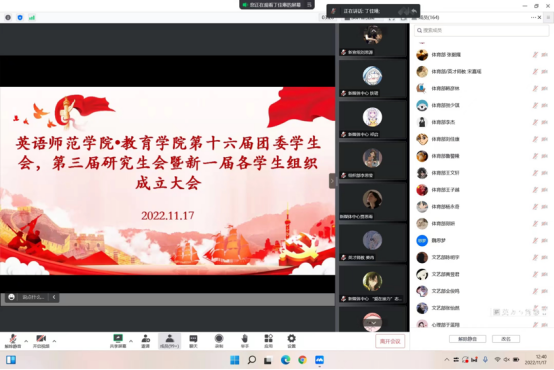This screenshot has height=370, width=554.
Task: Open the invite participants icon
Action: coord(146,341)
